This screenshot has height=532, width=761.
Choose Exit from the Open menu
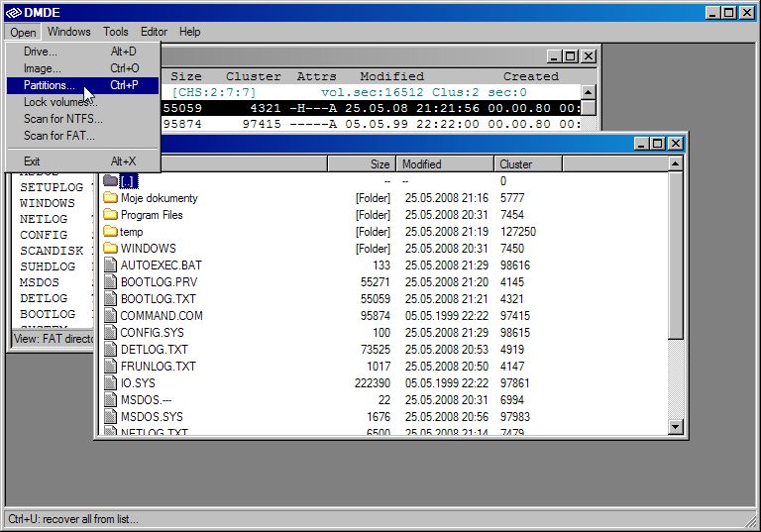(x=82, y=161)
